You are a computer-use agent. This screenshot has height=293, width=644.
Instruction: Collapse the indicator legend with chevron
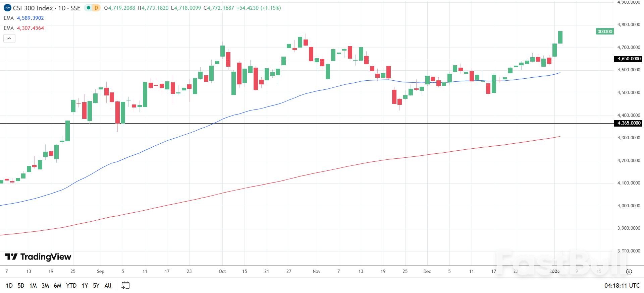(9, 39)
